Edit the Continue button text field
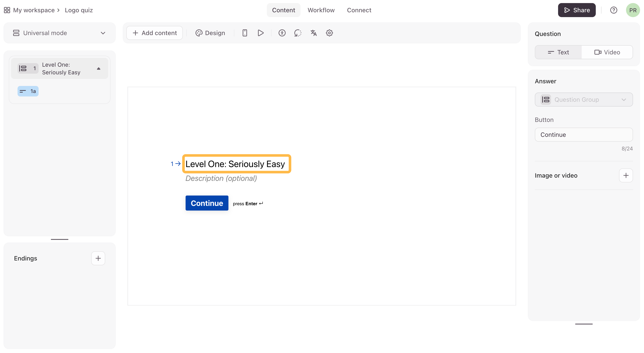644x353 pixels. tap(584, 135)
